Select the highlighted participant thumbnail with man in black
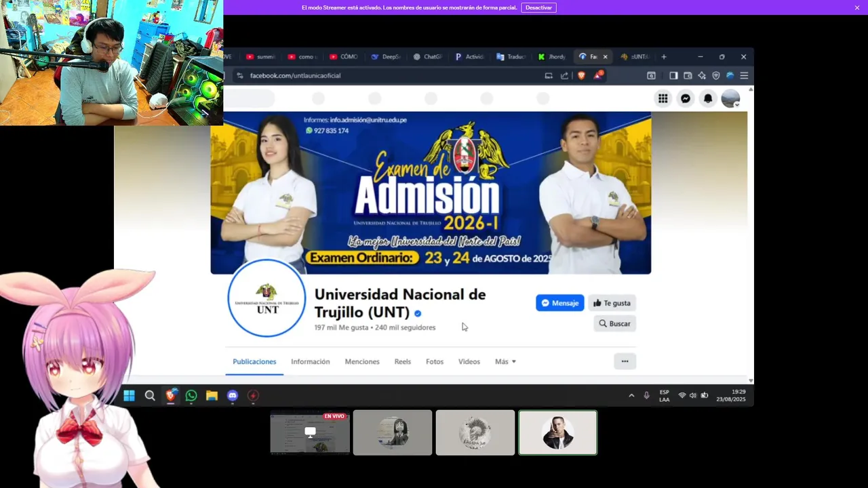 coord(558,432)
